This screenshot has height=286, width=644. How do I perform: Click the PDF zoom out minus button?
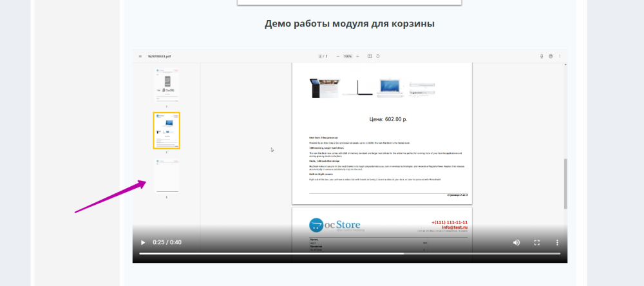[x=338, y=56]
